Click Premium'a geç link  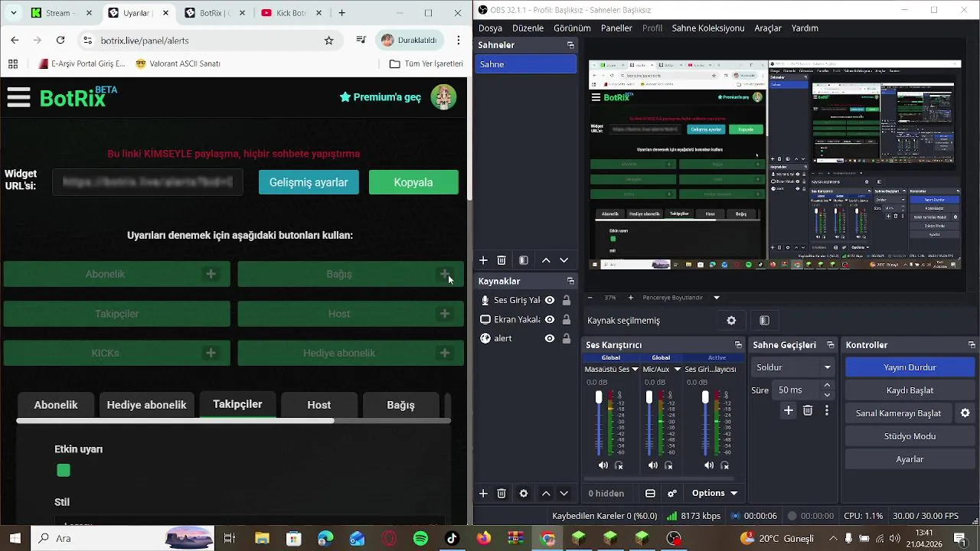click(x=381, y=97)
